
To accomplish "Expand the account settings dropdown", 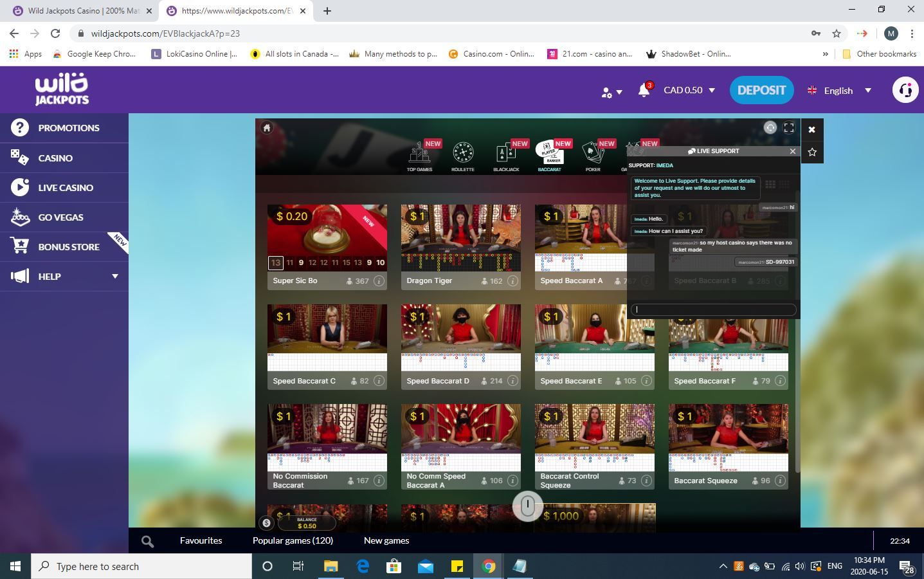I will point(611,91).
